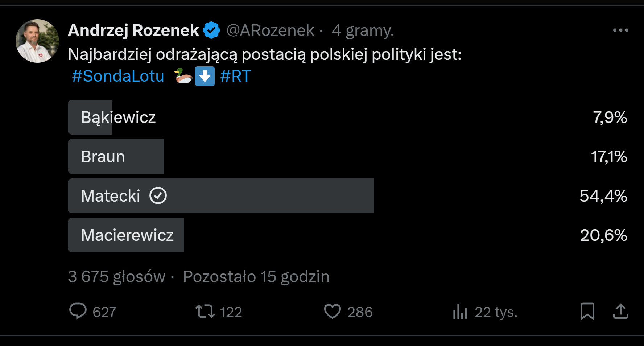The image size is (644, 346).
Task: Open the three-dot more options menu
Action: [x=620, y=30]
